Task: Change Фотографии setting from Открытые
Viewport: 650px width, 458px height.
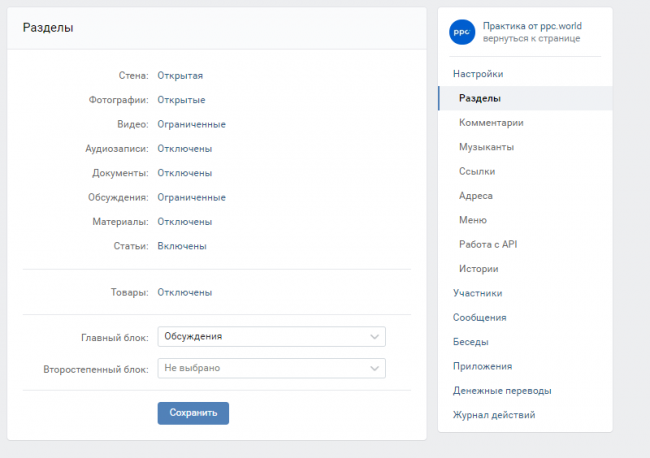Action: tap(181, 100)
